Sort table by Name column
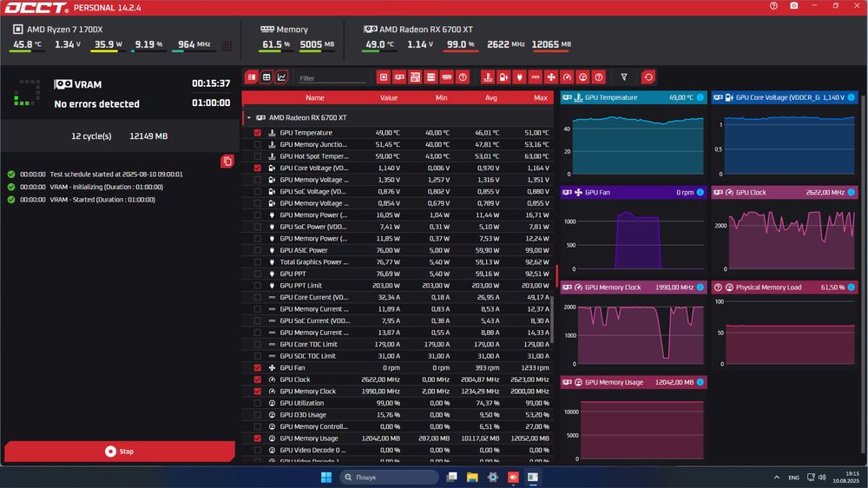Viewport: 868px width, 488px height. [x=315, y=98]
